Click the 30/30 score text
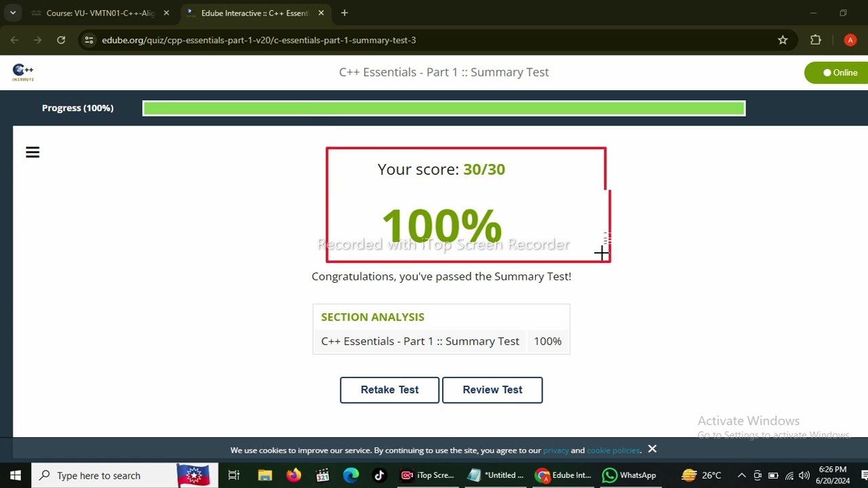868x488 pixels. coord(484,169)
